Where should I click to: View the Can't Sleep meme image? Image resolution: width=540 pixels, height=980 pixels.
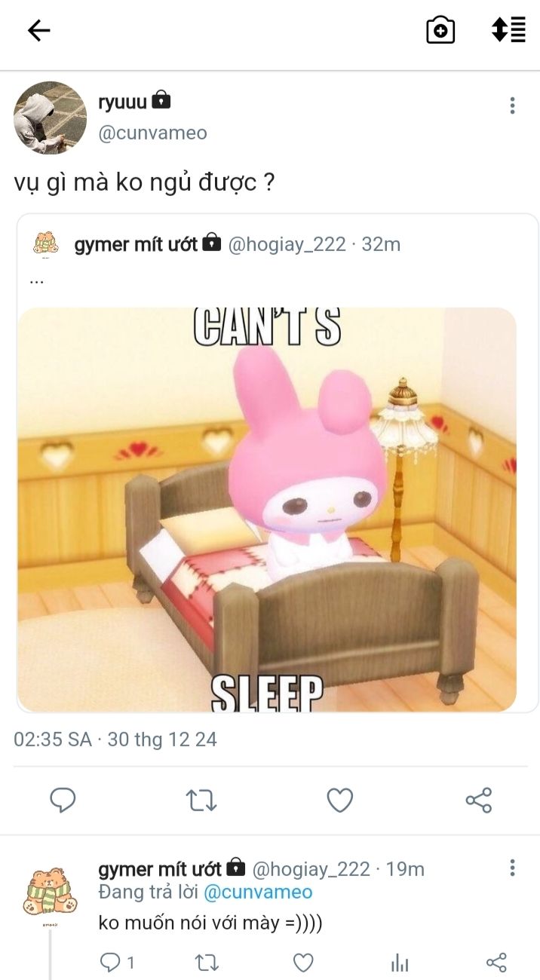click(x=267, y=510)
